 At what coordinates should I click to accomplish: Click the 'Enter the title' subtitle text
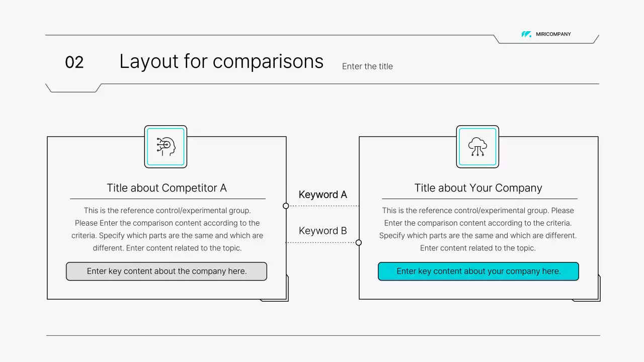point(367,66)
